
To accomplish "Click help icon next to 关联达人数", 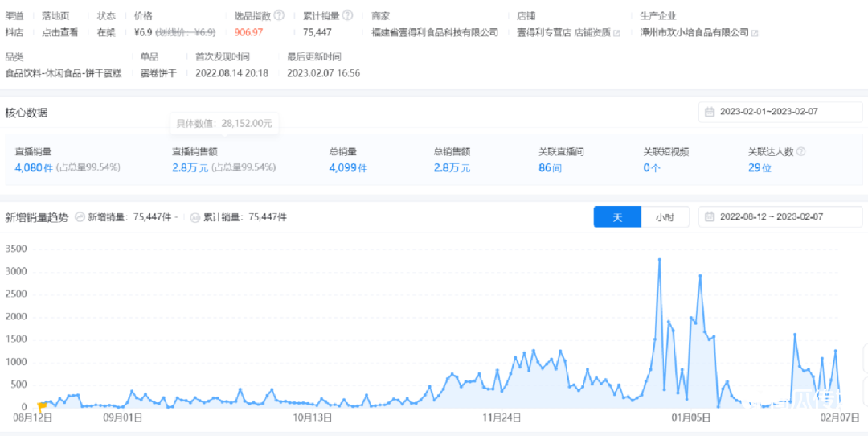I will (800, 151).
